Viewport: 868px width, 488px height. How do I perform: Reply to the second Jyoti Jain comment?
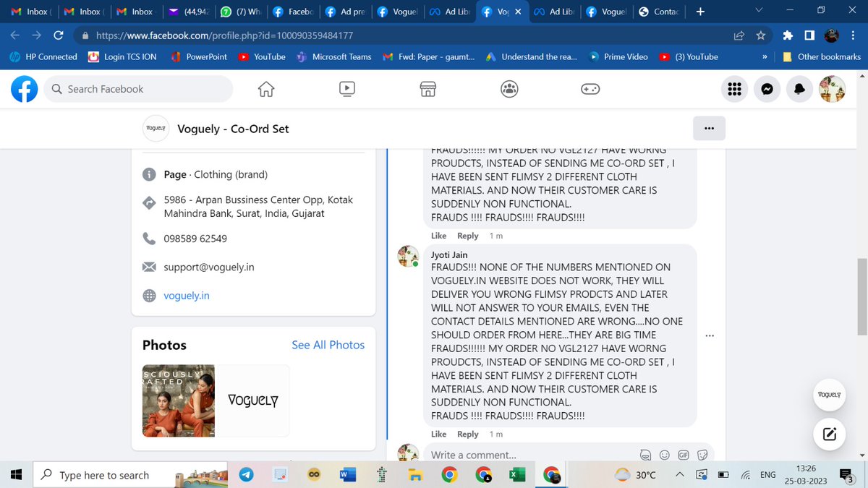point(467,434)
